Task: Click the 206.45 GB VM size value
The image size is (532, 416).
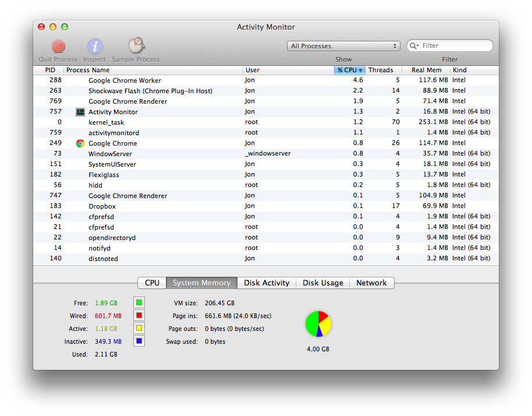Action: pos(219,303)
